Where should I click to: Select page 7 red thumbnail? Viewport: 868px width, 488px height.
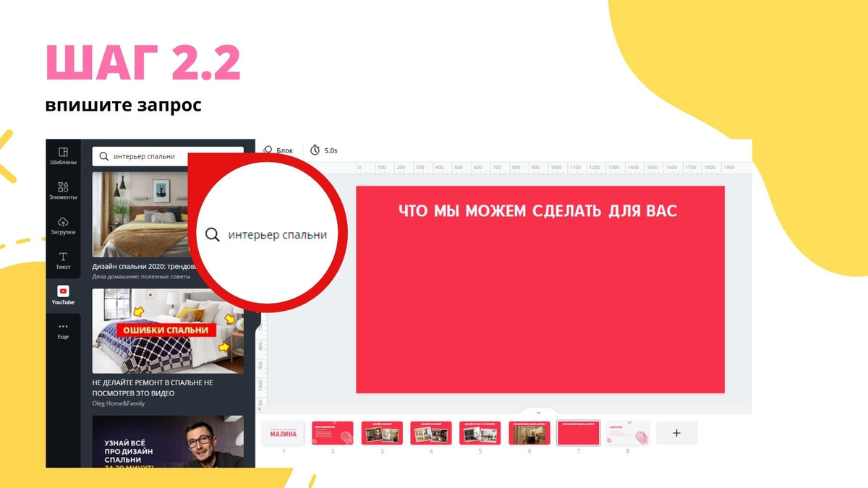(579, 433)
